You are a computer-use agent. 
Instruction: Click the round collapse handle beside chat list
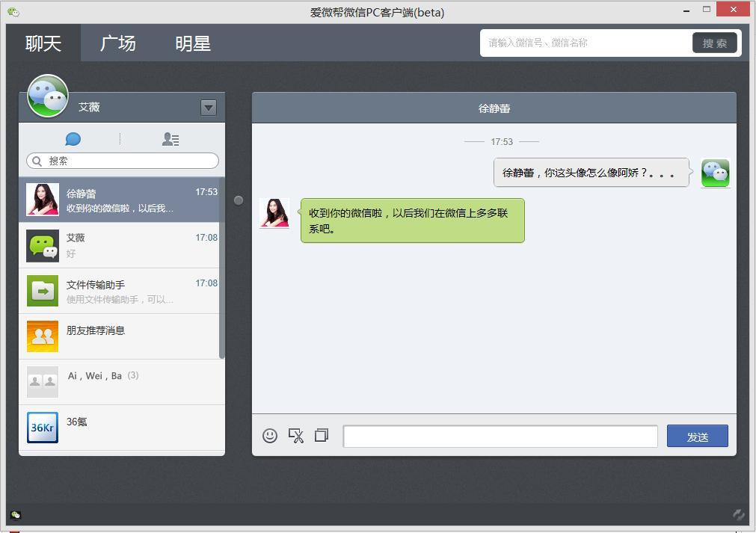(x=239, y=200)
